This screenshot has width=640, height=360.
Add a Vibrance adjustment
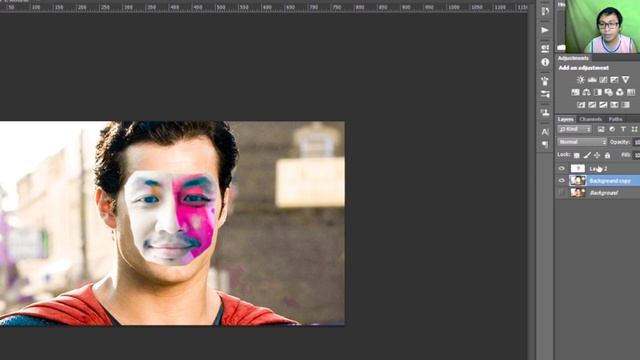tap(625, 80)
